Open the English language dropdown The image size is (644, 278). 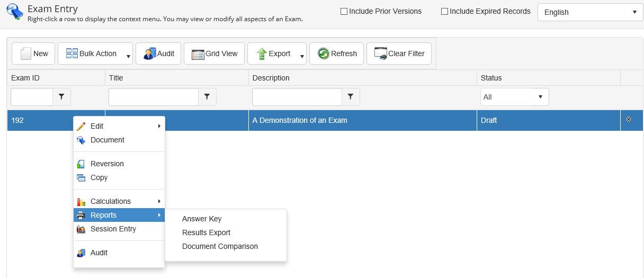[590, 12]
